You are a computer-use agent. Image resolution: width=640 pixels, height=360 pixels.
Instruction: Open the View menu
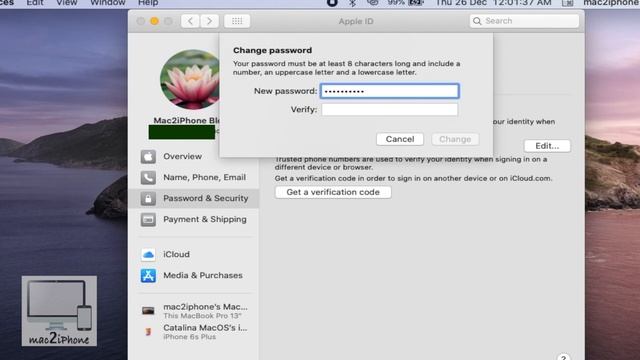(x=67, y=3)
